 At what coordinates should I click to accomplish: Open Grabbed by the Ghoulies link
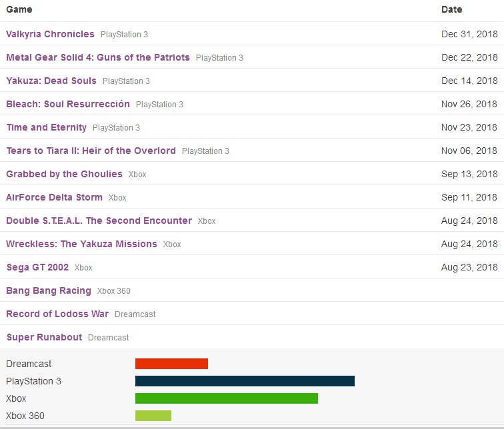point(64,174)
